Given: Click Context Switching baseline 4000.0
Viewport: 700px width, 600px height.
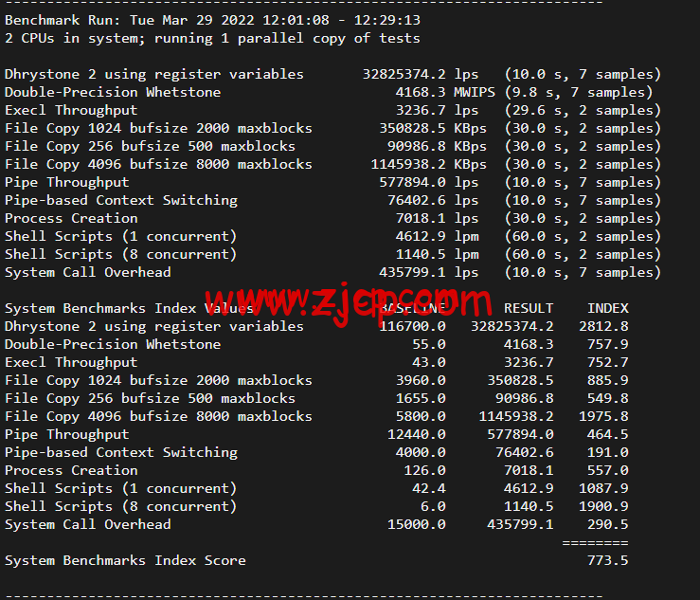Looking at the screenshot, I should pyautogui.click(x=421, y=452).
